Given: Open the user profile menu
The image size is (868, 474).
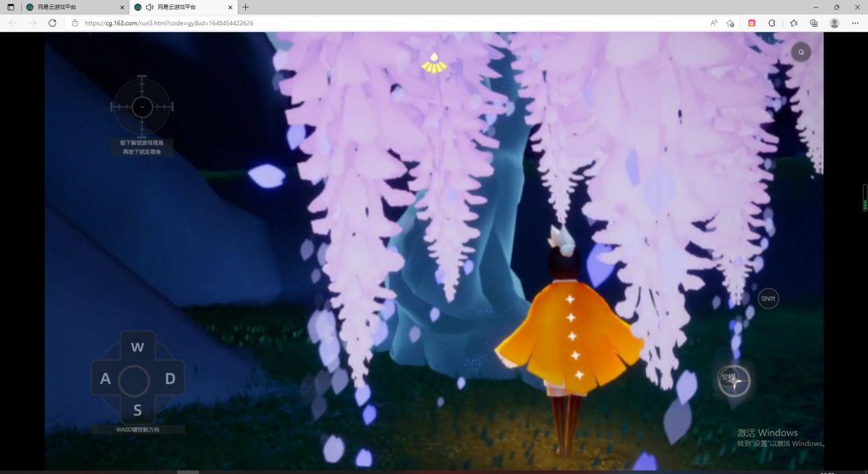Looking at the screenshot, I should 834,23.
